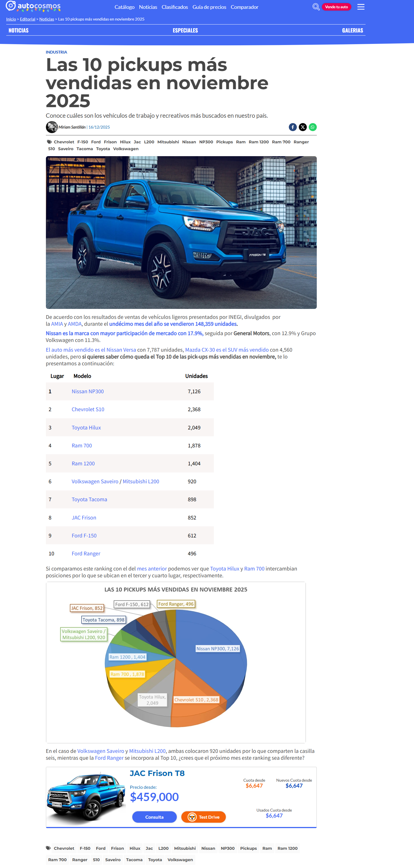
Task: Click author Miriam Santillán avatar
Action: [52, 127]
